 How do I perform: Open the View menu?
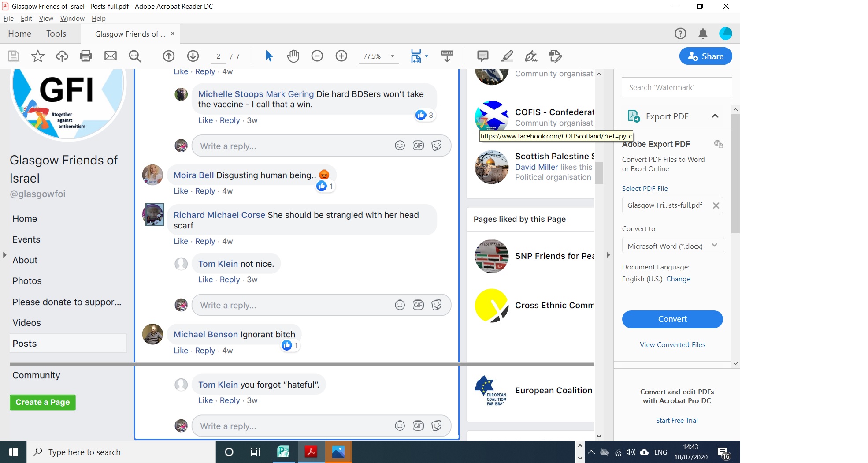click(46, 19)
